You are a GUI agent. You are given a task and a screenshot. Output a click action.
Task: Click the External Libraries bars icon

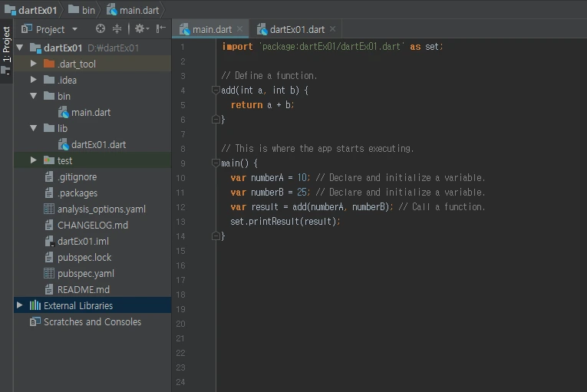coord(35,305)
